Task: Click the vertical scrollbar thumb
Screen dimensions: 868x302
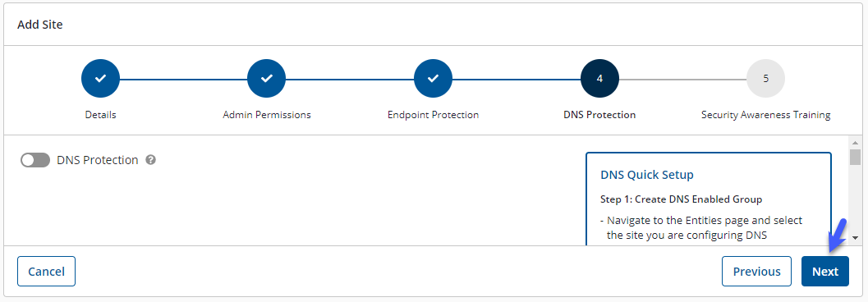Action: [x=855, y=157]
